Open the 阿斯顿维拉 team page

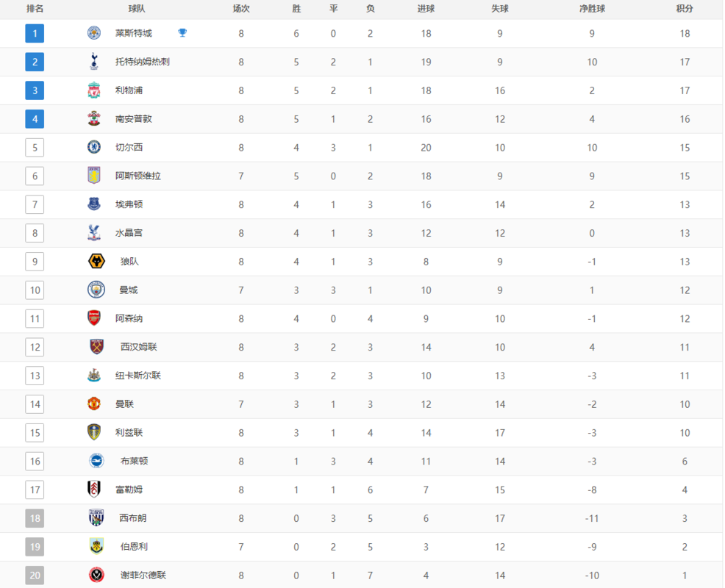pos(138,176)
